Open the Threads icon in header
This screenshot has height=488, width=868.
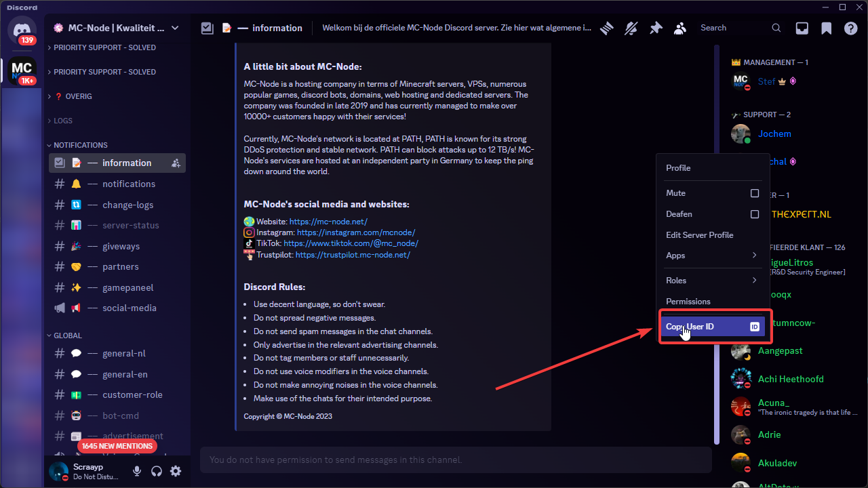point(606,28)
